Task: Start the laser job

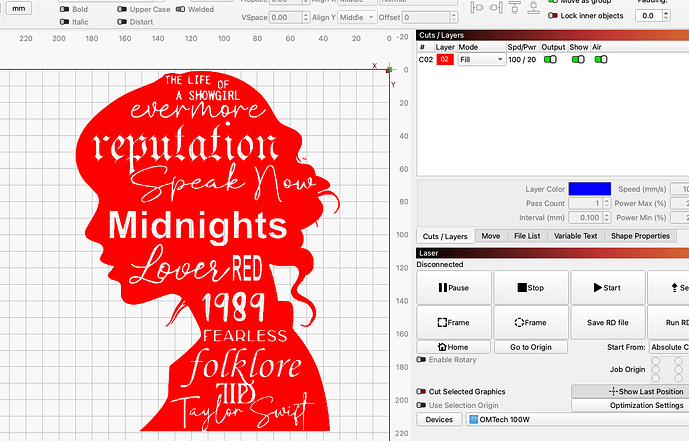Action: pyautogui.click(x=607, y=288)
